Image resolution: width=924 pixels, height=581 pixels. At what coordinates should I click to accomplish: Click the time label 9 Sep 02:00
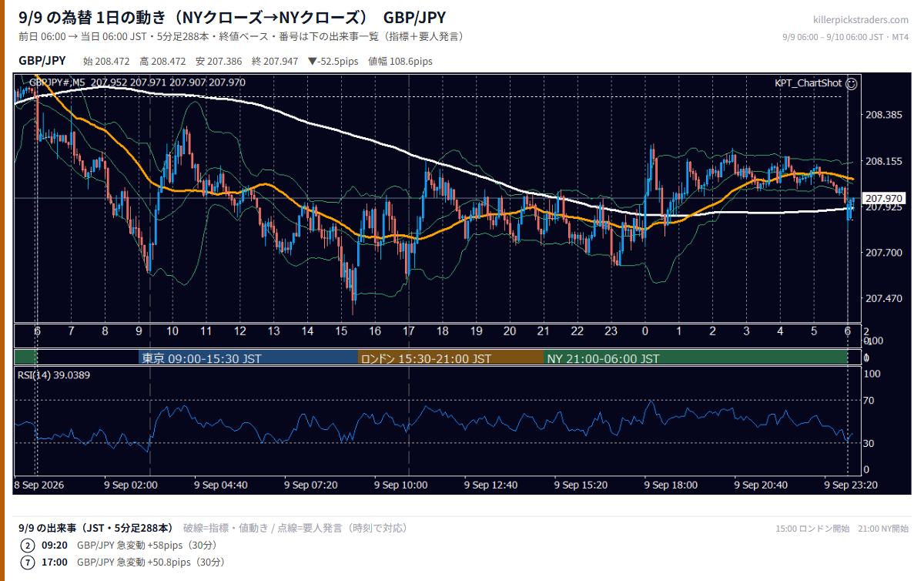(x=131, y=485)
